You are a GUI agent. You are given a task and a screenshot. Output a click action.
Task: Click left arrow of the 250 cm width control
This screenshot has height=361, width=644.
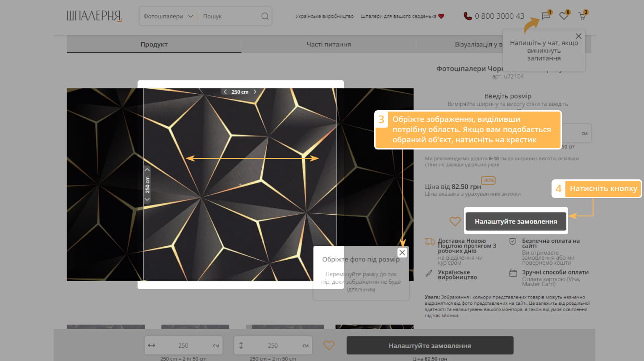tap(225, 92)
